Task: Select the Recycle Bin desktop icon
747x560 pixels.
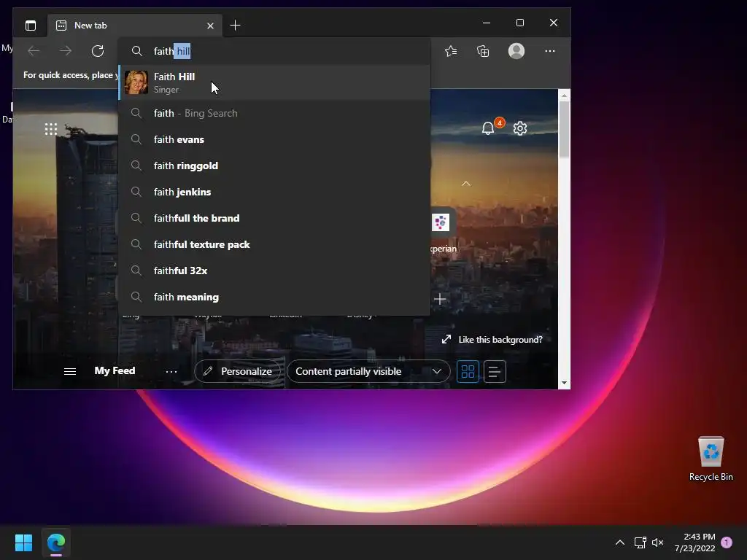Action: 711,459
